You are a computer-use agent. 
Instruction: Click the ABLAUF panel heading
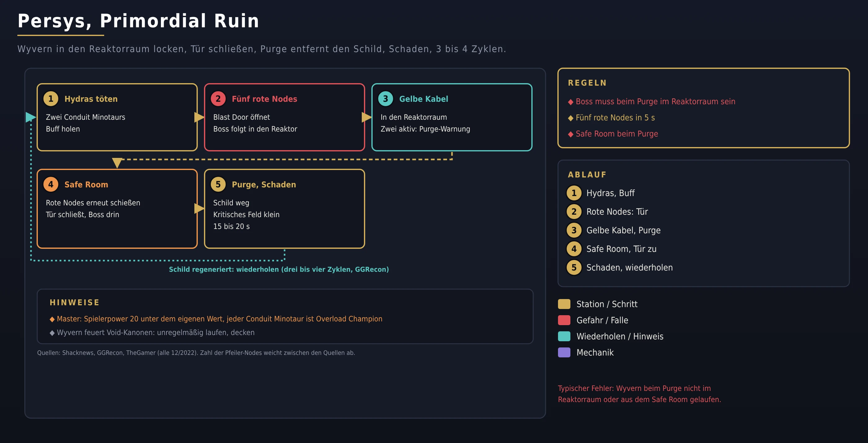587,175
